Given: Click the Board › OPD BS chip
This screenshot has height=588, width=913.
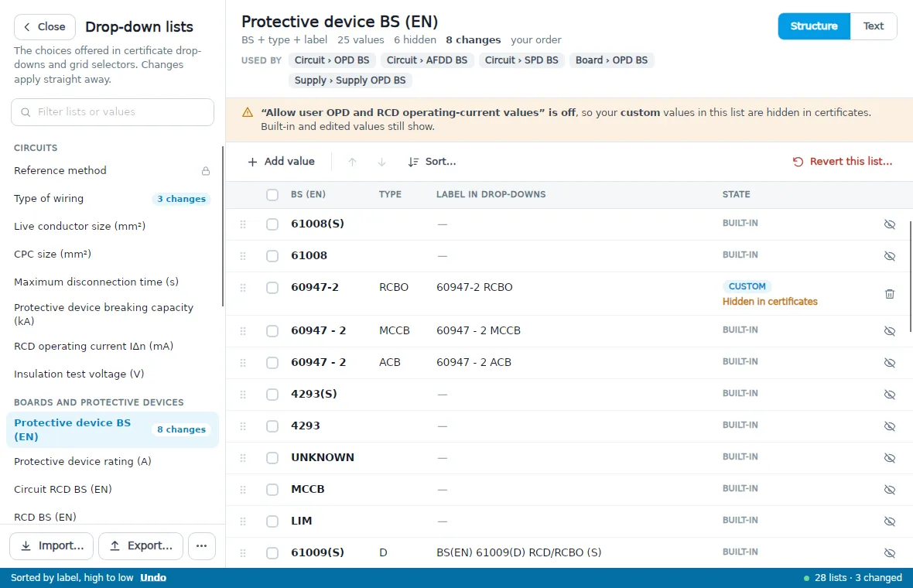Looking at the screenshot, I should [x=611, y=60].
